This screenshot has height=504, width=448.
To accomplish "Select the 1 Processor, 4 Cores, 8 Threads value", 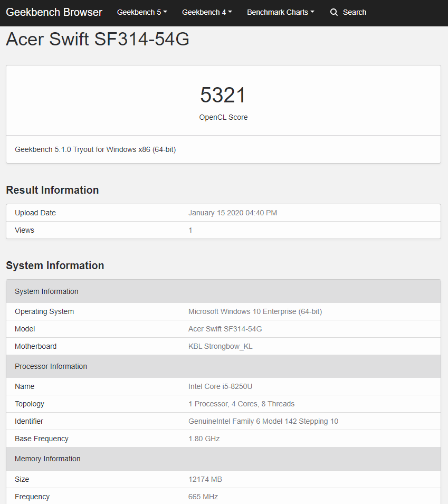I will (241, 404).
